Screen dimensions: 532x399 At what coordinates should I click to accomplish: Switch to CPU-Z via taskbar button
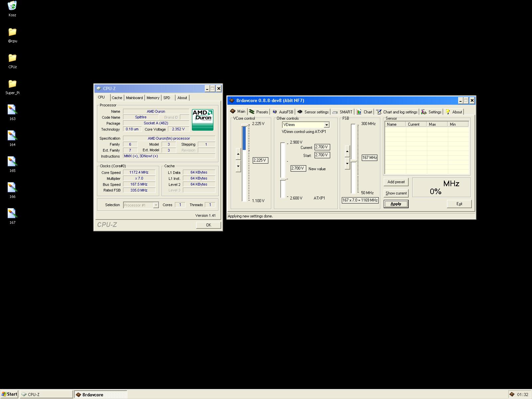pos(46,394)
